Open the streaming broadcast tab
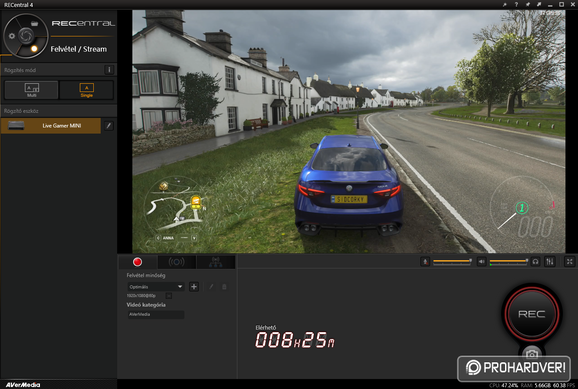The image size is (578, 389). (177, 262)
